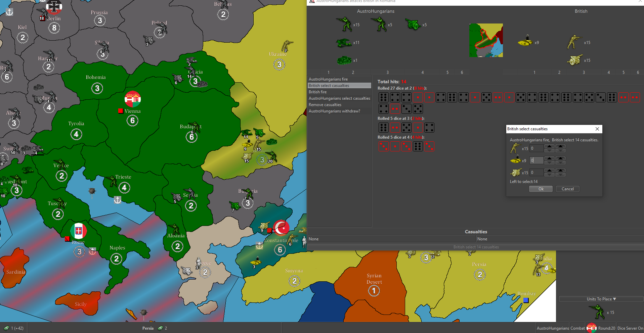Click the anchor icon near Trieste

point(118,200)
